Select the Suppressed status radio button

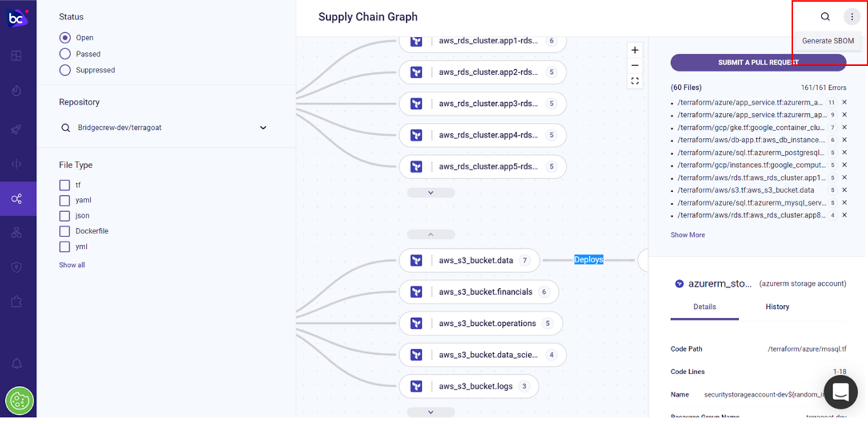tap(65, 70)
